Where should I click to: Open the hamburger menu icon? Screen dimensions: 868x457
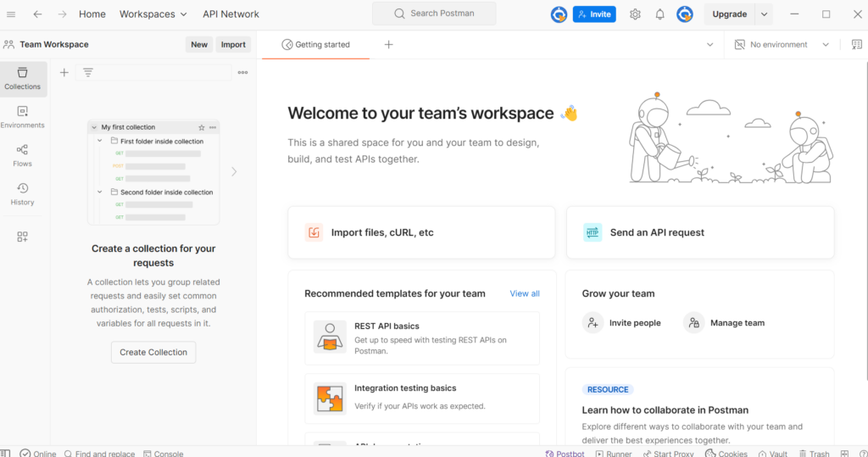[11, 14]
